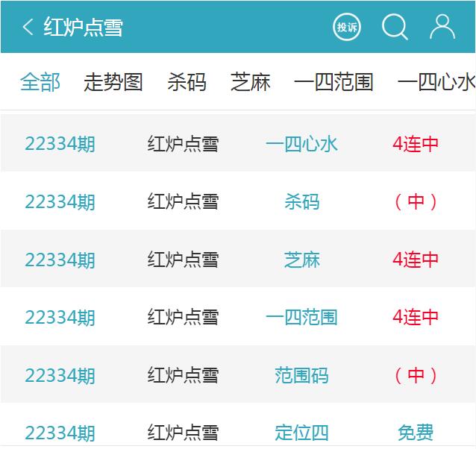This screenshot has width=476, height=449.
Task: Tap the back arrow icon
Action: pyautogui.click(x=28, y=28)
